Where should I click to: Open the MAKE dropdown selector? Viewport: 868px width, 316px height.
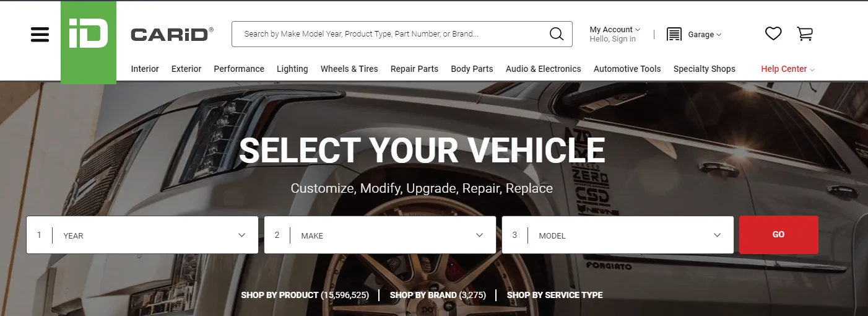tap(380, 235)
